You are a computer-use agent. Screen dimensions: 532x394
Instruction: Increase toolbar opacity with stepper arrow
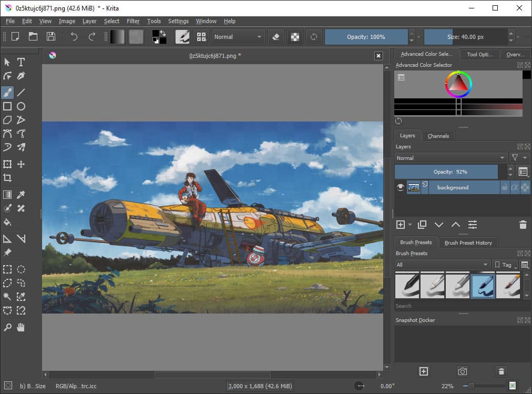411,33
